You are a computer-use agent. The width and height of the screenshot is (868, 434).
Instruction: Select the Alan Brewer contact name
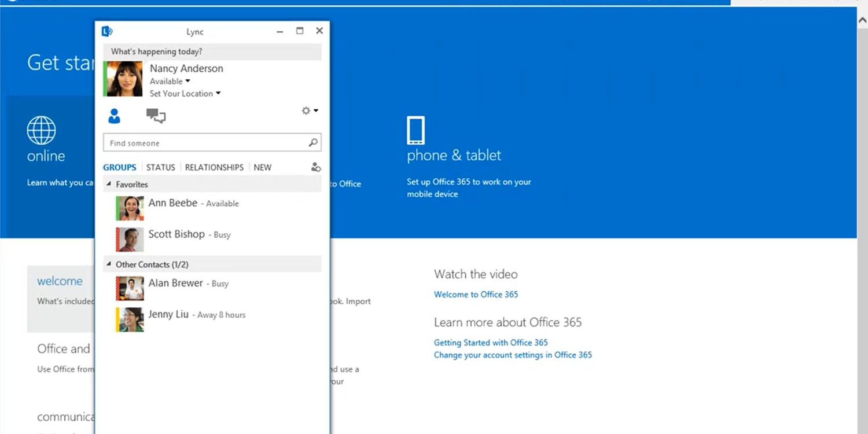click(175, 283)
